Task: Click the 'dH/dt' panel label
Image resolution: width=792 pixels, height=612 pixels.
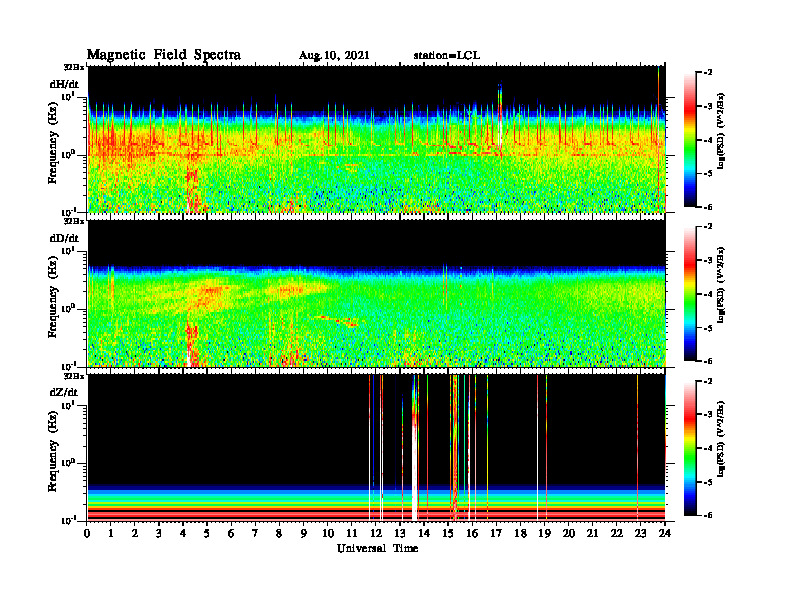Action: (x=64, y=84)
